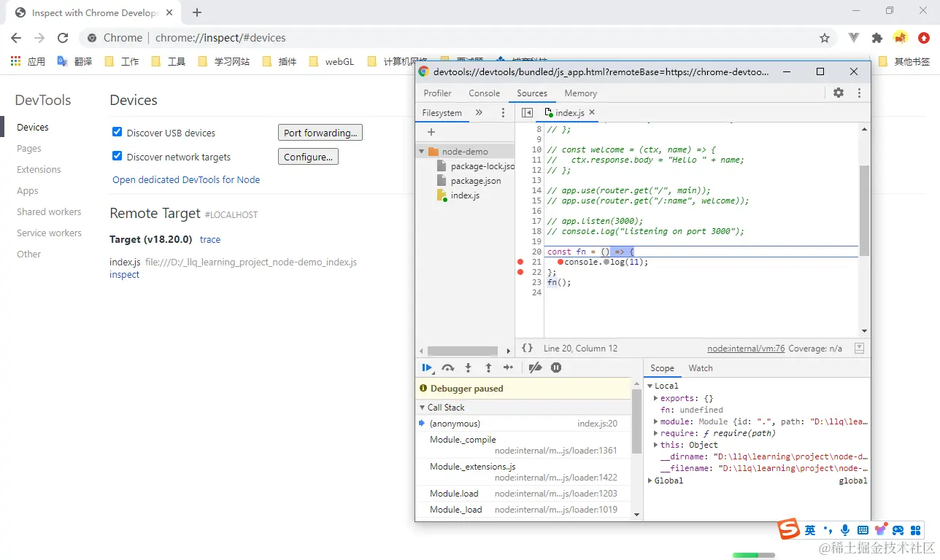The image size is (940, 560).
Task: Pretty print code with braces icon
Action: 527,349
